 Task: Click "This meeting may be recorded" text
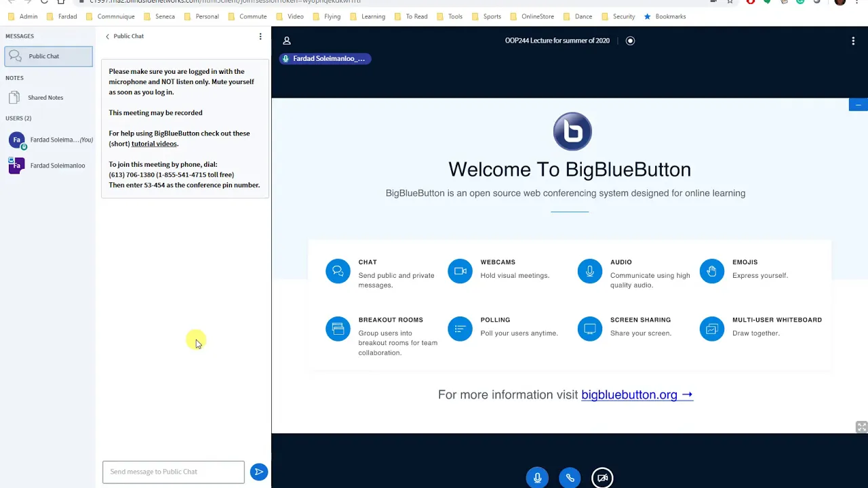155,113
